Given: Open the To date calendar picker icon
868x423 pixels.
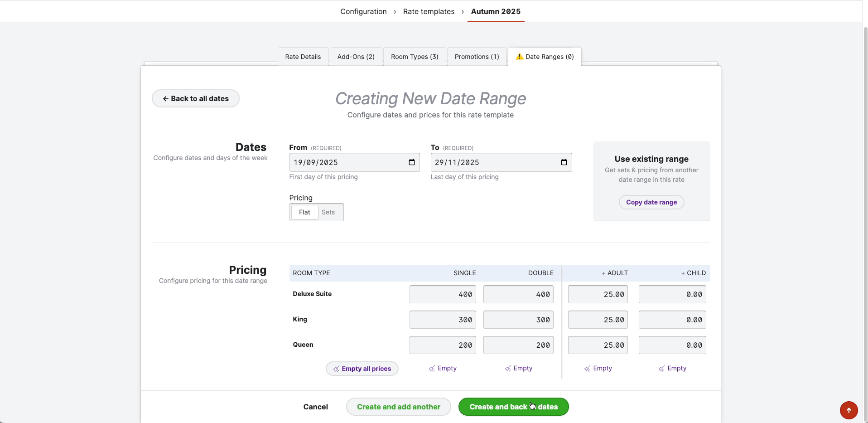Looking at the screenshot, I should pos(564,162).
